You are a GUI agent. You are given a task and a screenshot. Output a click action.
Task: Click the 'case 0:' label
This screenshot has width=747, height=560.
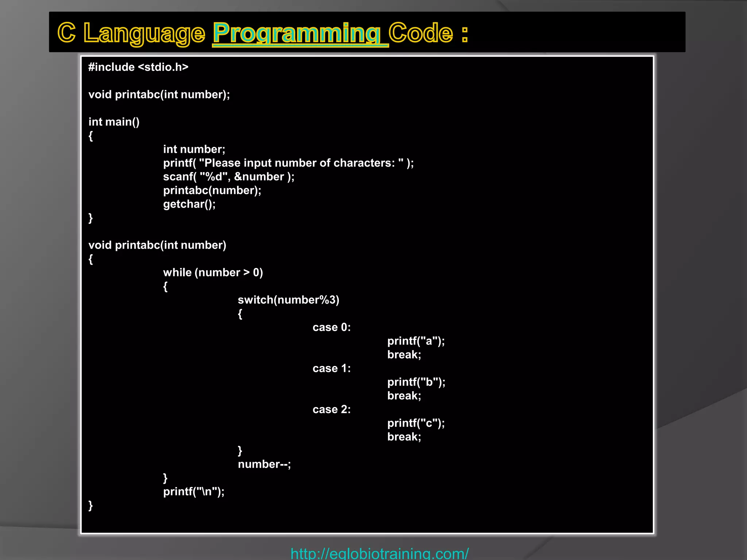click(x=332, y=327)
